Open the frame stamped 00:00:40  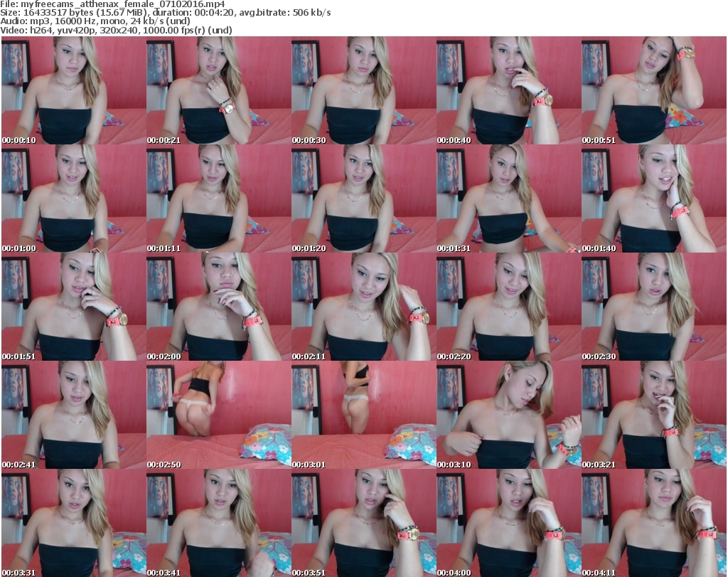coord(509,90)
